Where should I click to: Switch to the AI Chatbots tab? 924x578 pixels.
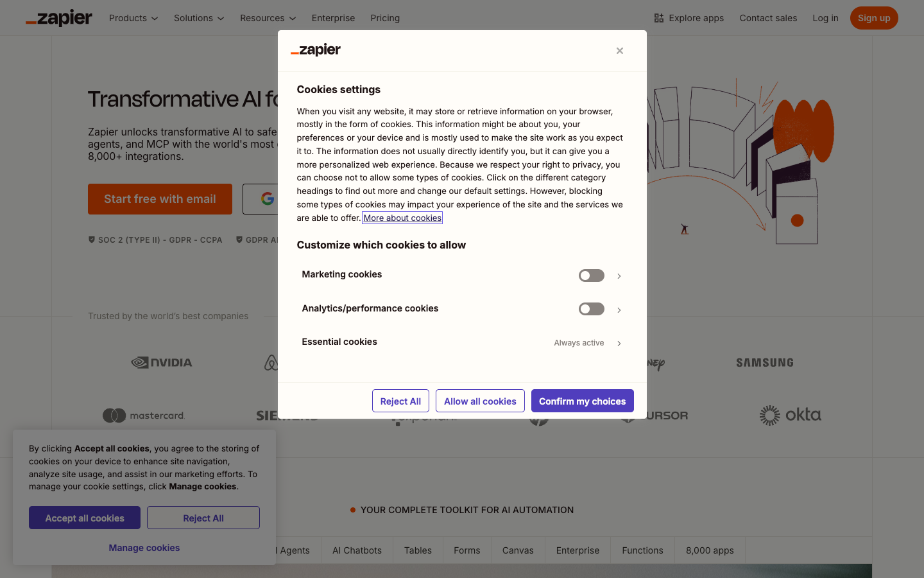356,550
